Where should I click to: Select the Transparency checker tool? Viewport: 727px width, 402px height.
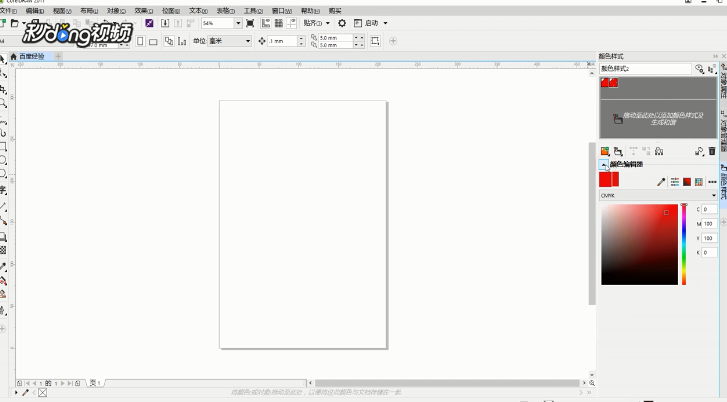click(3, 250)
